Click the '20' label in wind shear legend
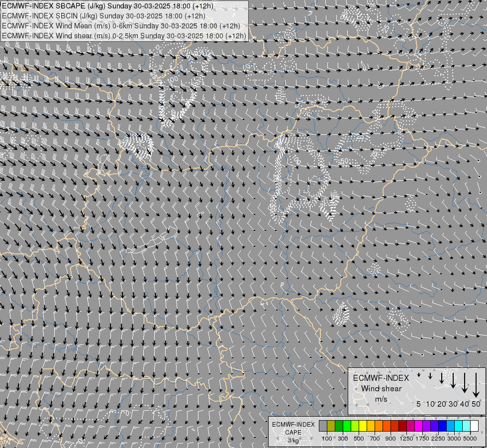 pos(441,404)
